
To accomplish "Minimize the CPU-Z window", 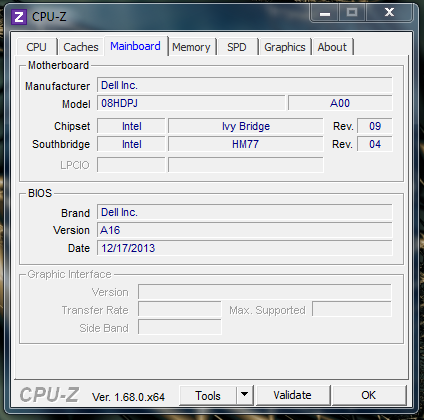I will tap(325, 13).
